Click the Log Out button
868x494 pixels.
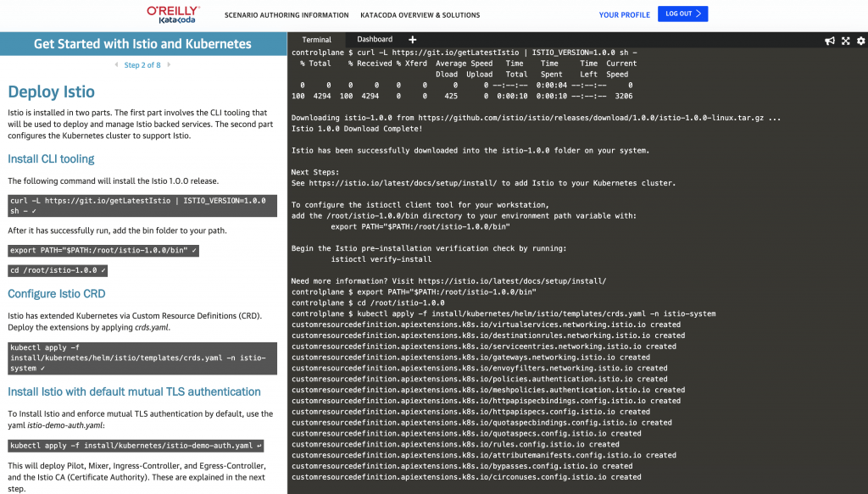[x=682, y=14]
